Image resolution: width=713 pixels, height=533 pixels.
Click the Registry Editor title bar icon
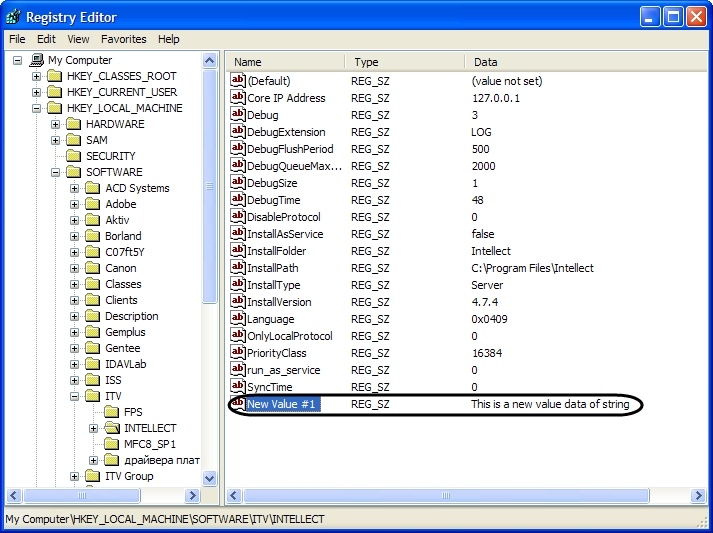(x=15, y=16)
